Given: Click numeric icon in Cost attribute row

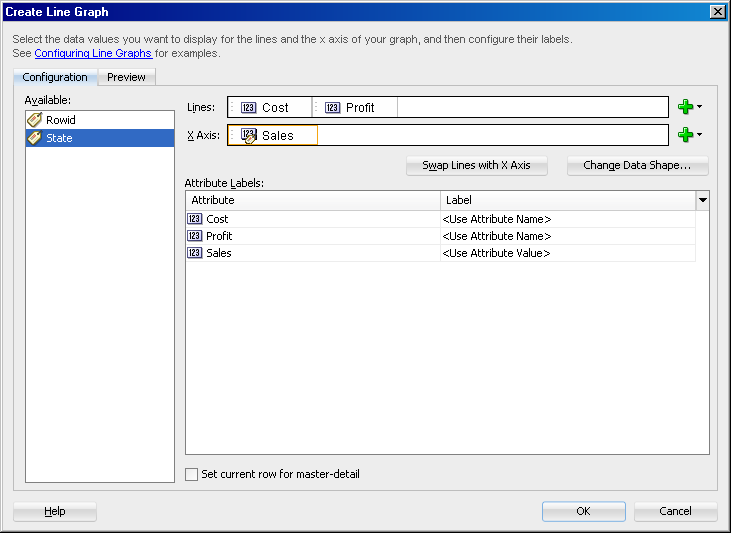Looking at the screenshot, I should click(194, 219).
